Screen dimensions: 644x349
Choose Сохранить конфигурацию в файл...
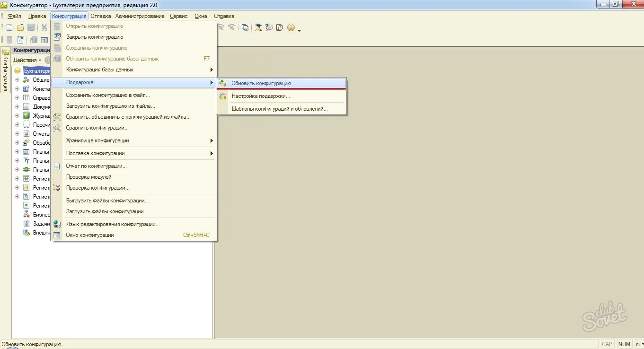coord(133,95)
